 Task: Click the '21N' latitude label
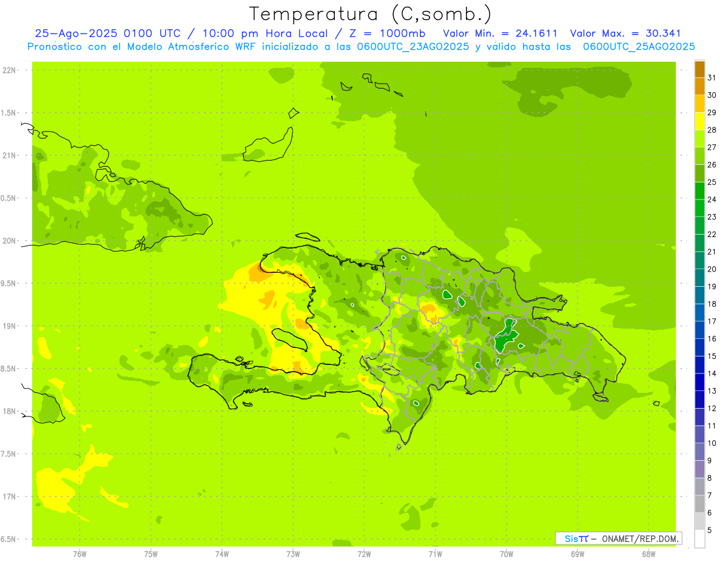tap(8, 156)
